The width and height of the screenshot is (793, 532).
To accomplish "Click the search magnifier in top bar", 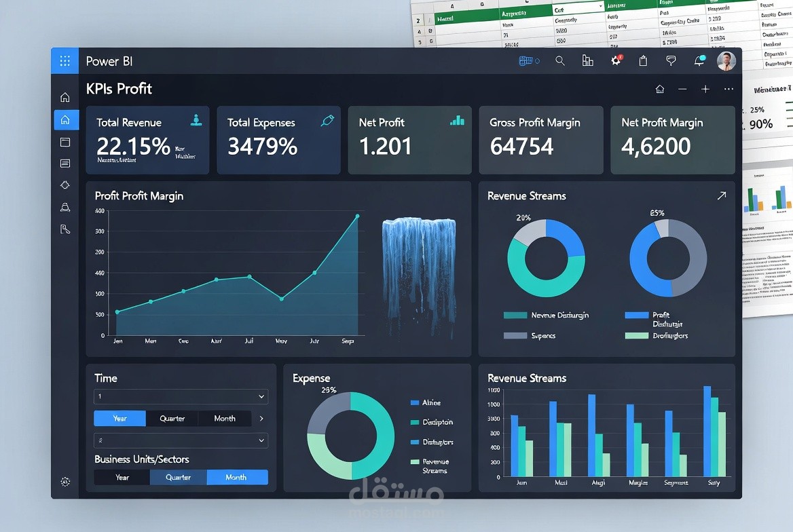I will click(x=560, y=60).
